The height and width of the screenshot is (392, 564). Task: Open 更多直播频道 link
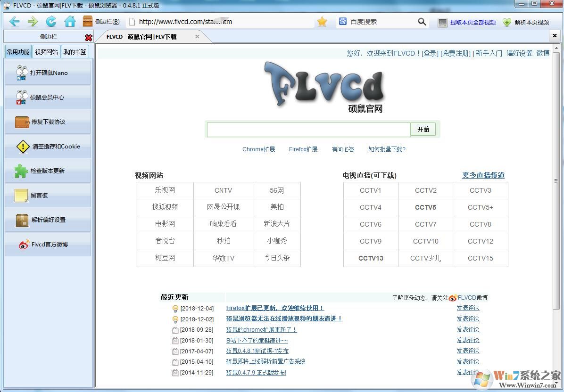pyautogui.click(x=483, y=175)
